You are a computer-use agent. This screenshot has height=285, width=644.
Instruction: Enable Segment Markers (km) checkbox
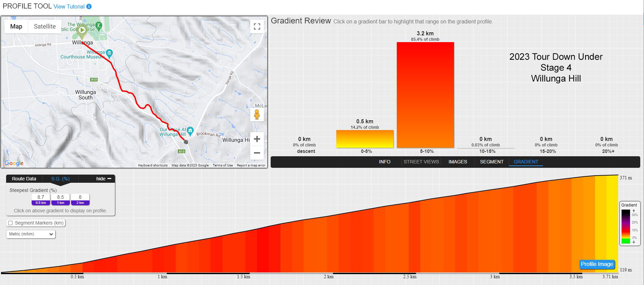coord(11,223)
